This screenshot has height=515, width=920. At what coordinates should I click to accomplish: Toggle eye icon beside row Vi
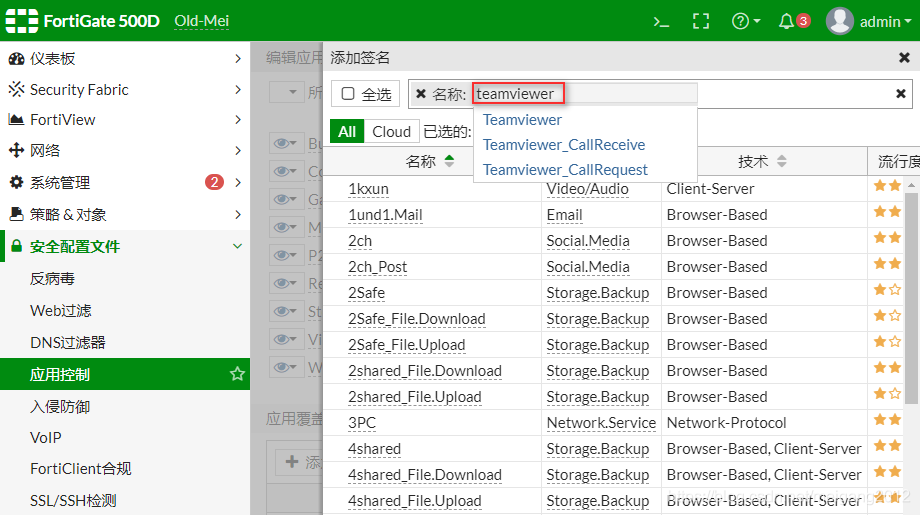click(x=286, y=339)
